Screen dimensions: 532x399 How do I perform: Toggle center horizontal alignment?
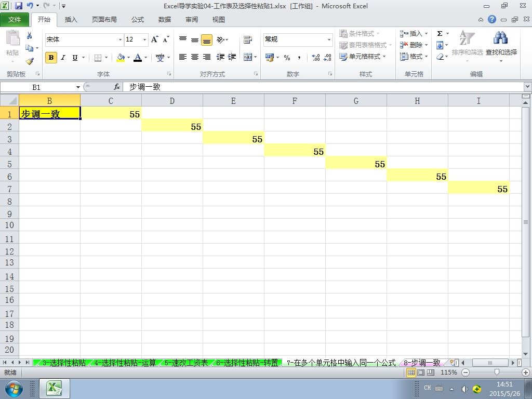point(195,57)
